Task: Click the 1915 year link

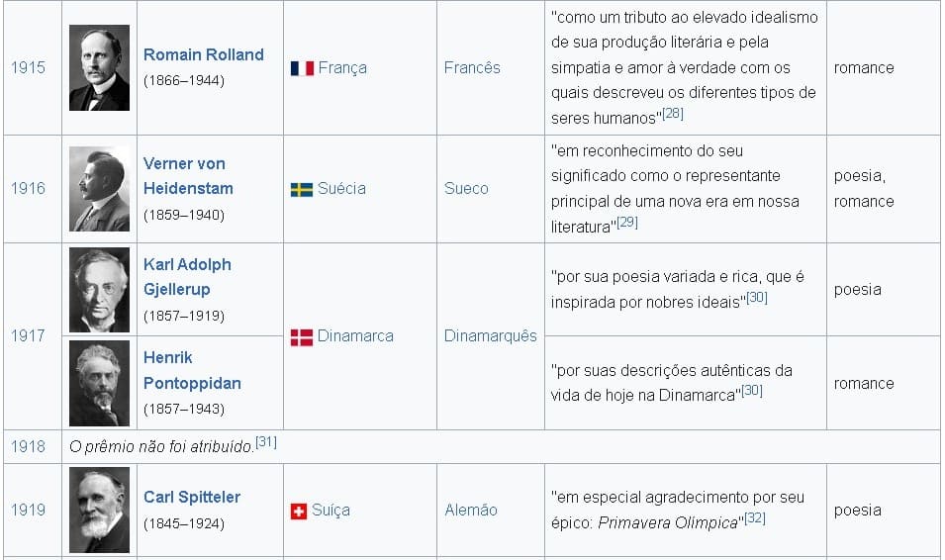Action: pyautogui.click(x=28, y=68)
